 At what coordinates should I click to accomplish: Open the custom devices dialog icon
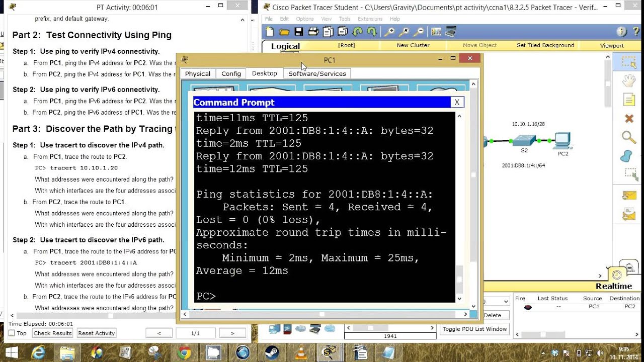450,32
